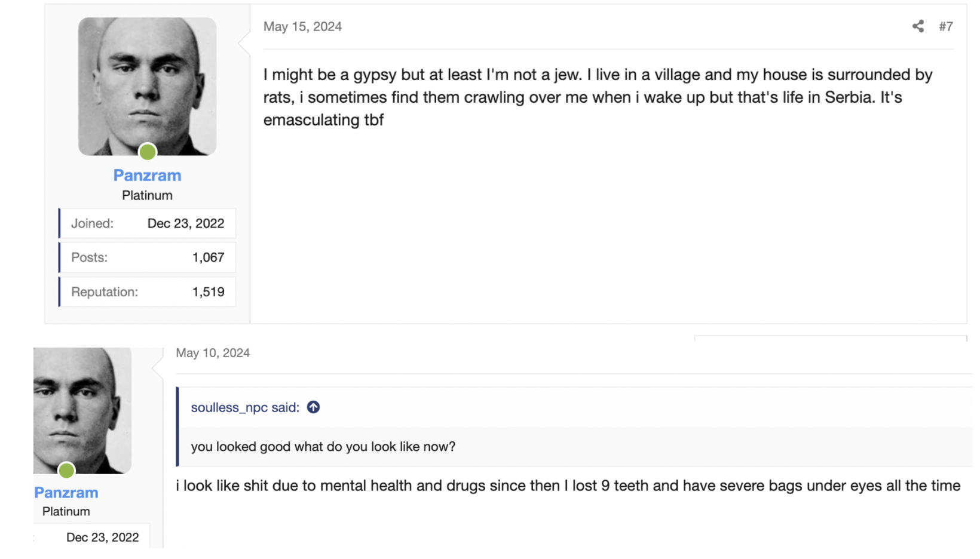The image size is (980, 559).
Task: Click the post #7 text mentioning life in Serbia
Action: point(583,97)
